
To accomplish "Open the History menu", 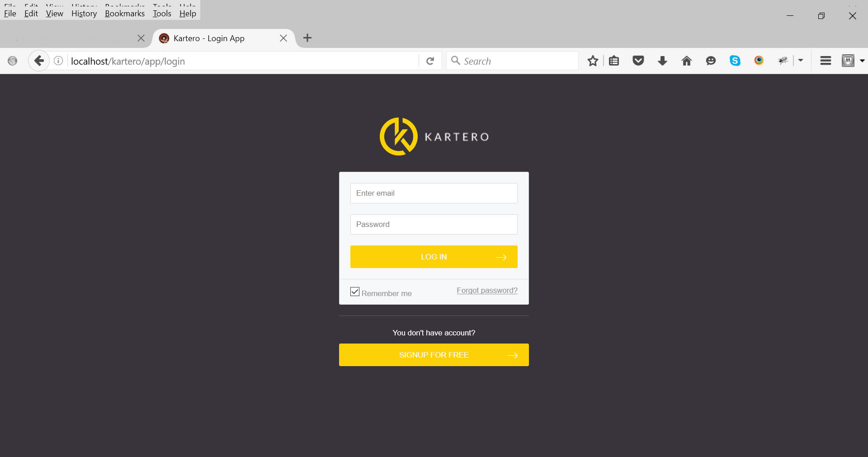I will (x=84, y=14).
